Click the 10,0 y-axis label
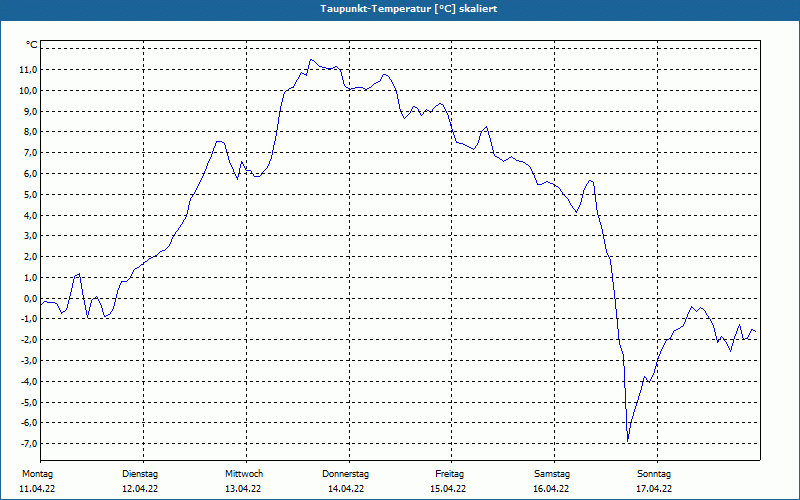This screenshot has height=500, width=800. [28, 91]
